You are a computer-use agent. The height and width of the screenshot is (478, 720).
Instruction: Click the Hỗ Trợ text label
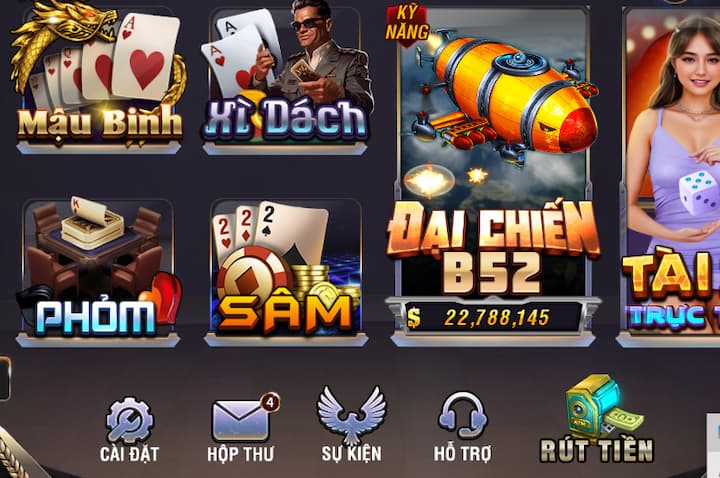(x=462, y=454)
